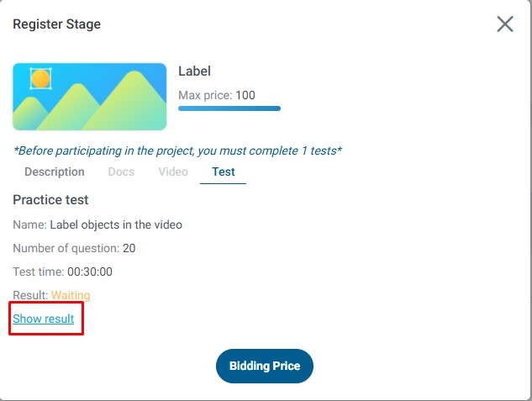The width and height of the screenshot is (532, 401).
Task: Close the Register Stage dialog
Action: [504, 24]
